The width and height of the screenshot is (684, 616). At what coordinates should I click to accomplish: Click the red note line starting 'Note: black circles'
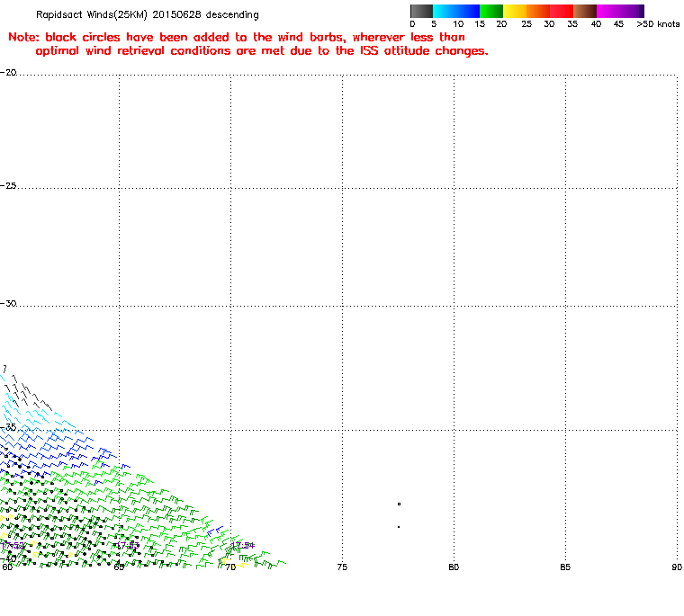(237, 37)
